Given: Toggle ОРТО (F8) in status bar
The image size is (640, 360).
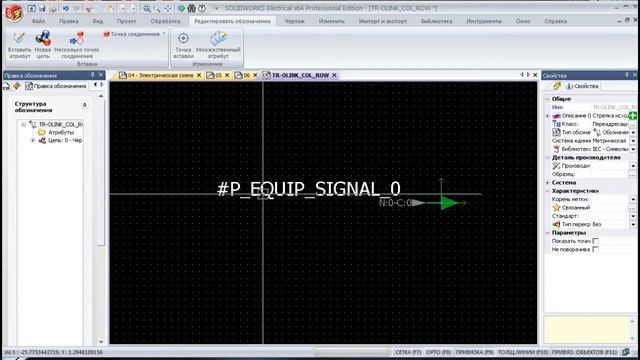Looking at the screenshot, I should pyautogui.click(x=438, y=352).
